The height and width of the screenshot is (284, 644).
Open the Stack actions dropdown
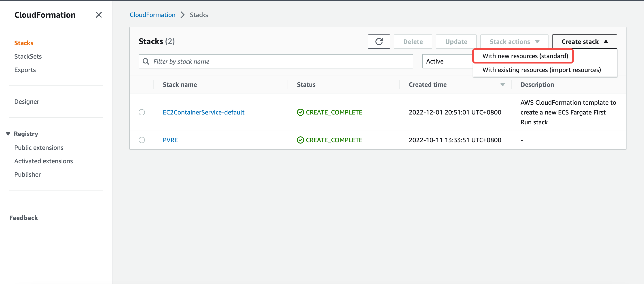click(x=514, y=42)
